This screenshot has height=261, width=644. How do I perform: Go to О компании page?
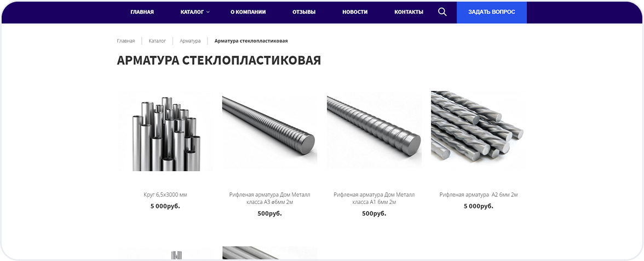coord(248,12)
